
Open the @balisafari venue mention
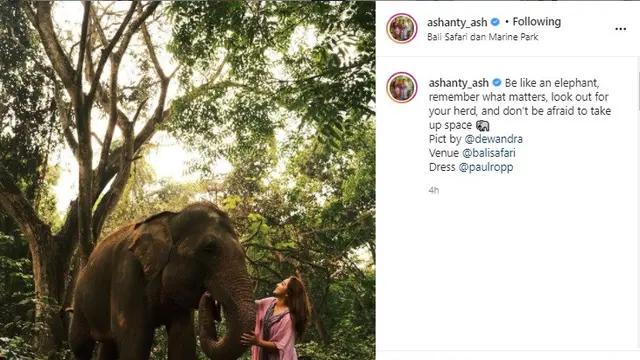489,153
